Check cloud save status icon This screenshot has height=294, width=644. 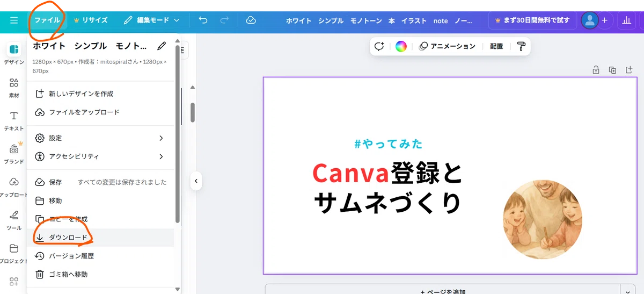pyautogui.click(x=251, y=20)
